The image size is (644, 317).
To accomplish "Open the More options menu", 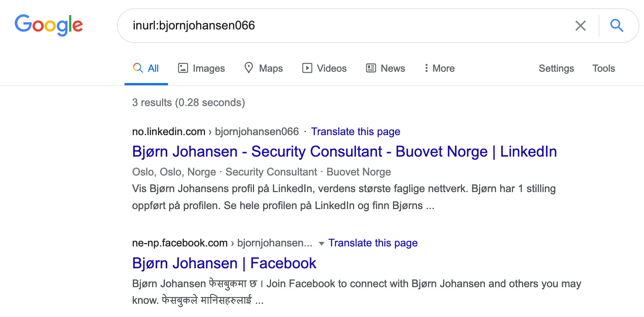I will point(439,68).
